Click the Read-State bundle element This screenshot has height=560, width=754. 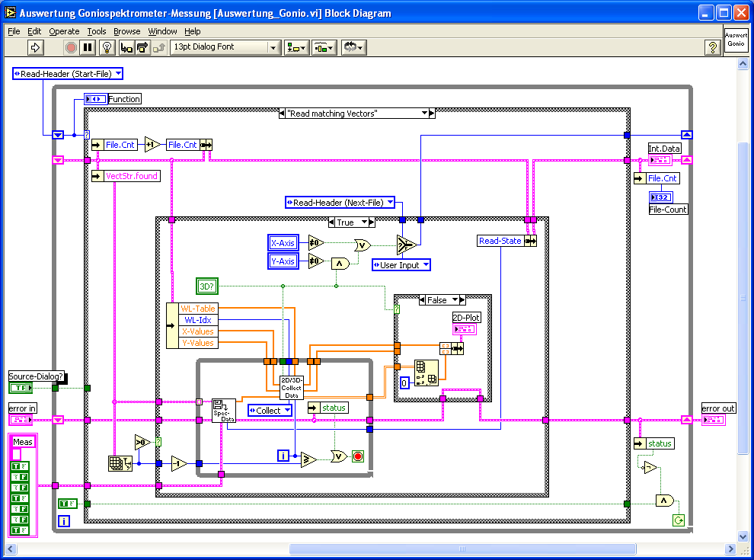pos(500,241)
